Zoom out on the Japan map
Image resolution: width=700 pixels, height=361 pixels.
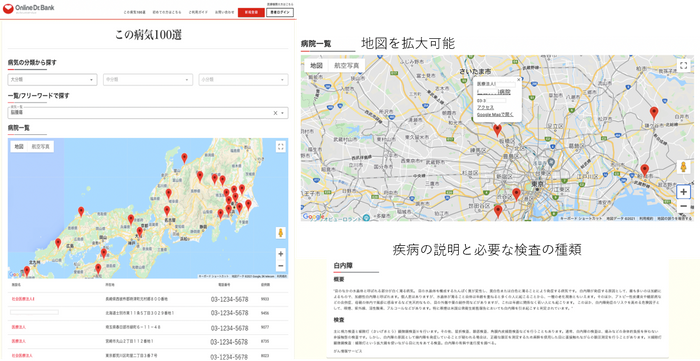[280, 266]
